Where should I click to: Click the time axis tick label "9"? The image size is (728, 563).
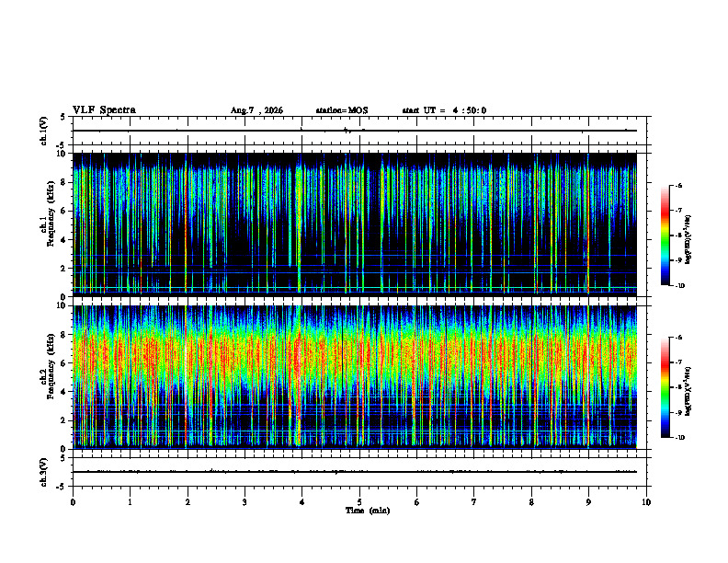[588, 502]
